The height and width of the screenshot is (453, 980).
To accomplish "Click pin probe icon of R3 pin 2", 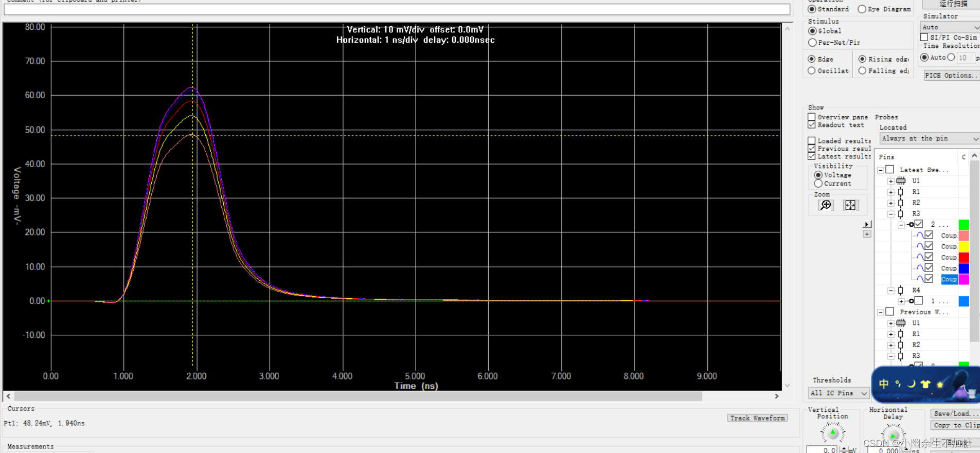I will click(x=911, y=224).
